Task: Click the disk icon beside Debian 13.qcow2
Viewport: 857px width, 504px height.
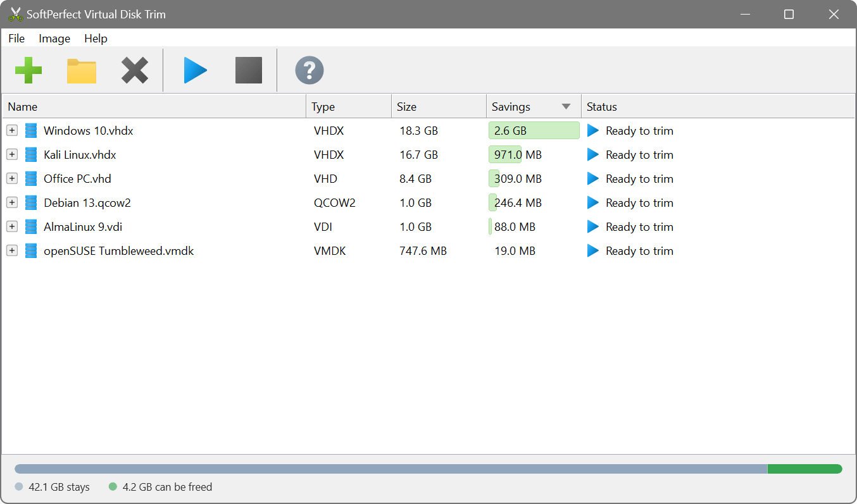Action: tap(31, 203)
